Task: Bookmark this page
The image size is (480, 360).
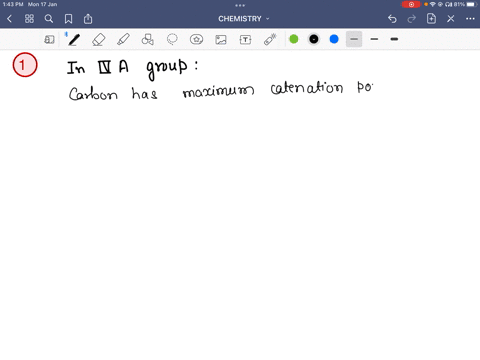Action: pos(68,19)
